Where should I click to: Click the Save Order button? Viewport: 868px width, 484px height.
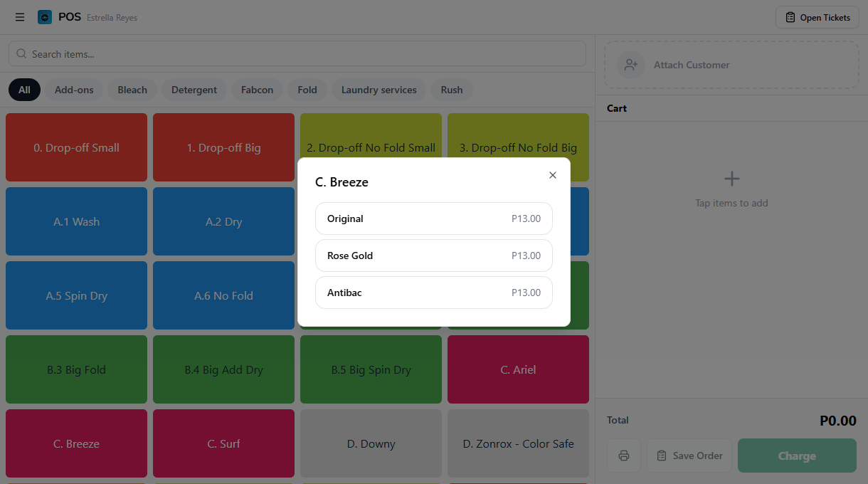tap(689, 456)
